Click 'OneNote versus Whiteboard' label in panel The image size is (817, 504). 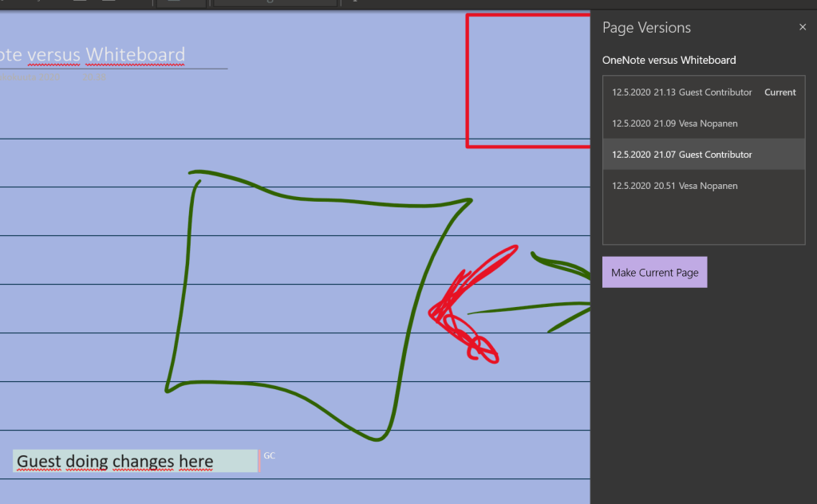tap(669, 60)
